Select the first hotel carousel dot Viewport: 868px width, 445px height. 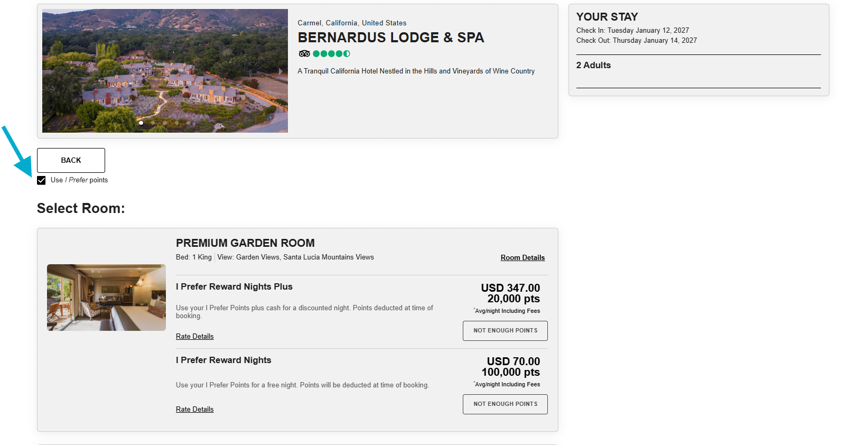(141, 123)
